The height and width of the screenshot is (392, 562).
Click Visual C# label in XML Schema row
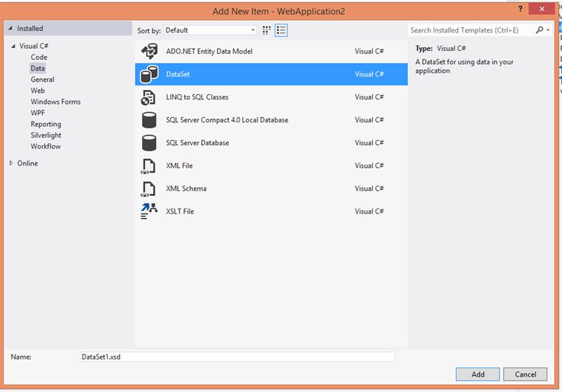coord(369,189)
